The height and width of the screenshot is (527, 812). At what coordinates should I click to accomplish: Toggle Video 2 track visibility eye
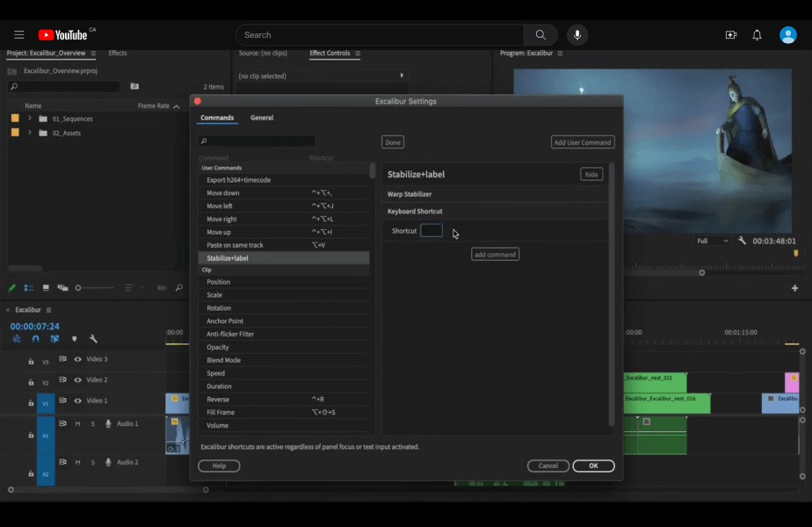77,379
